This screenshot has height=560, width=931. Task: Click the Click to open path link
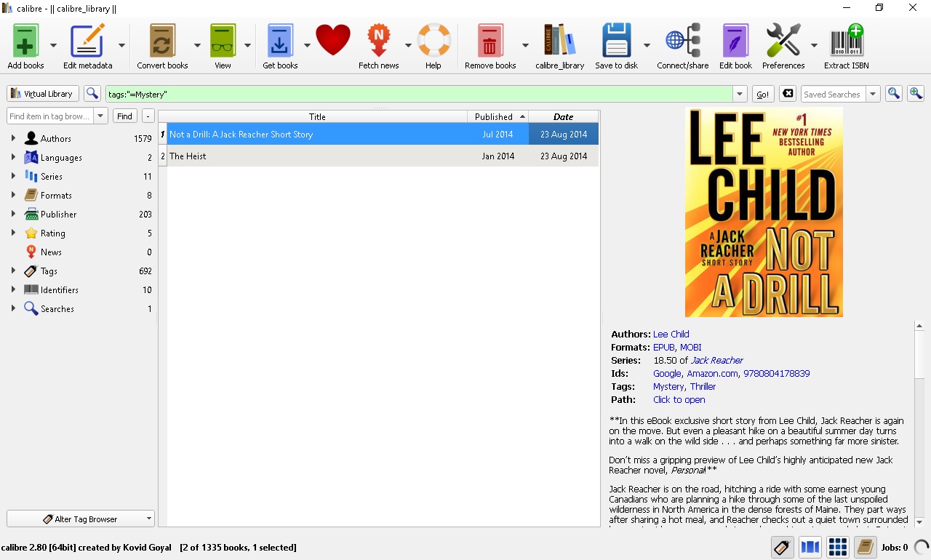(679, 400)
